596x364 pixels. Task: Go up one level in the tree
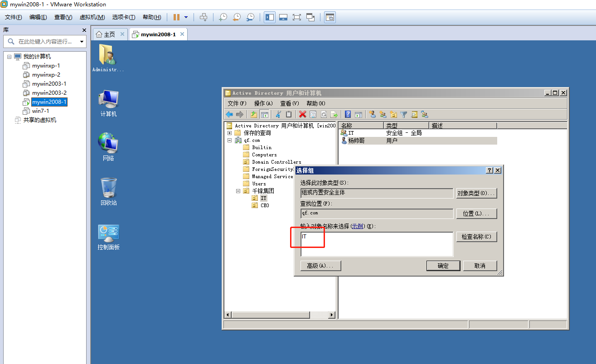(x=254, y=115)
